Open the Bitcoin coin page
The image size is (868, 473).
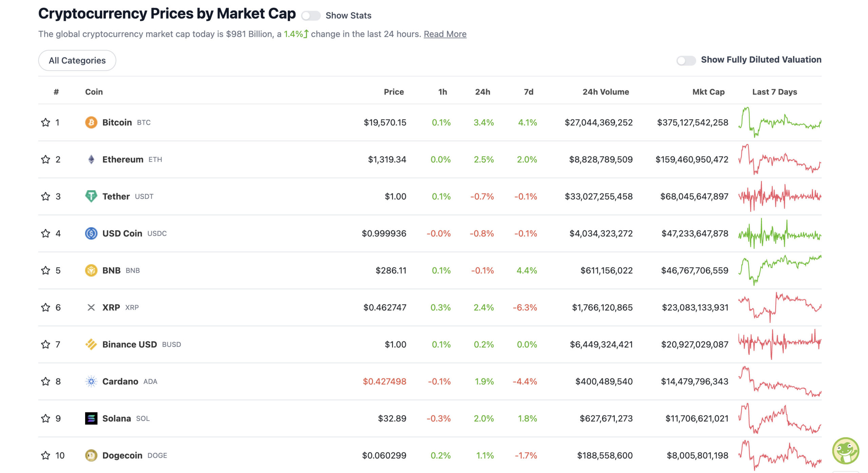(x=117, y=122)
